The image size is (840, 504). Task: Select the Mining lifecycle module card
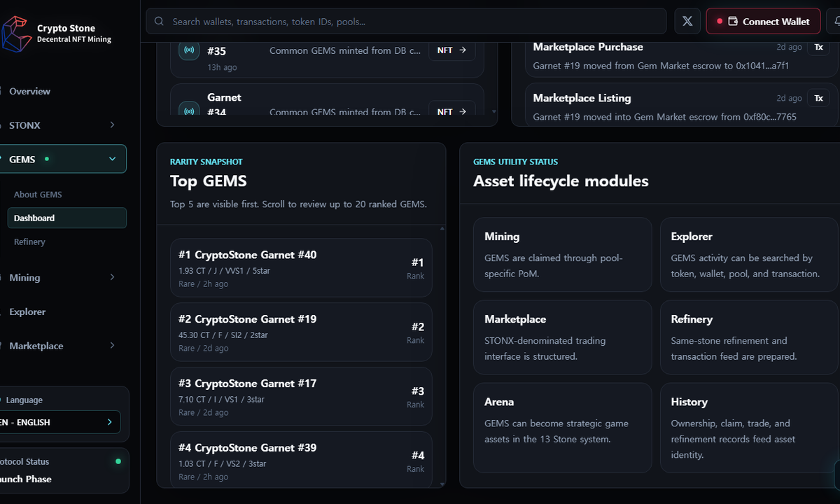click(563, 255)
